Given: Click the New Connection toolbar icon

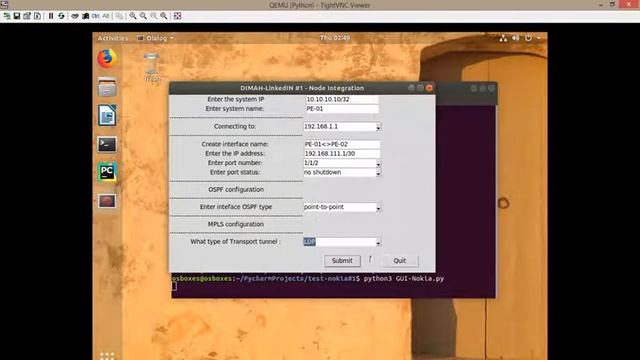Looking at the screenshot, I should coord(7,16).
